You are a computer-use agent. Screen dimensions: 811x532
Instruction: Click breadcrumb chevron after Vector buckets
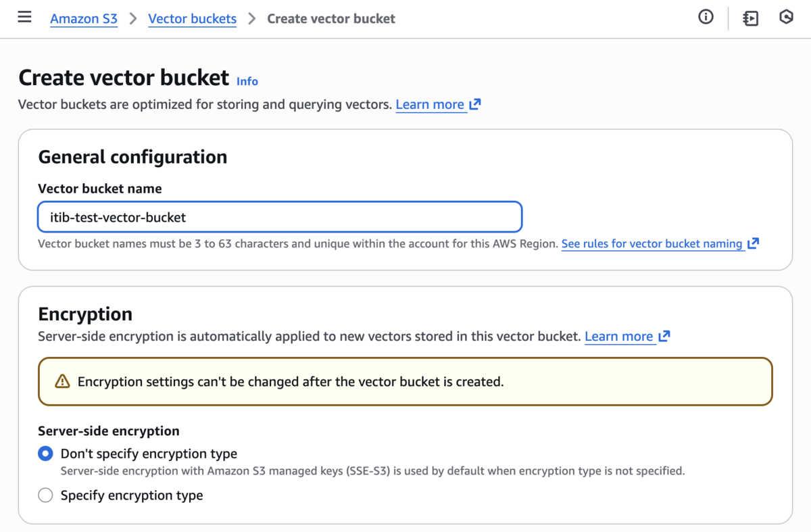[x=252, y=18]
